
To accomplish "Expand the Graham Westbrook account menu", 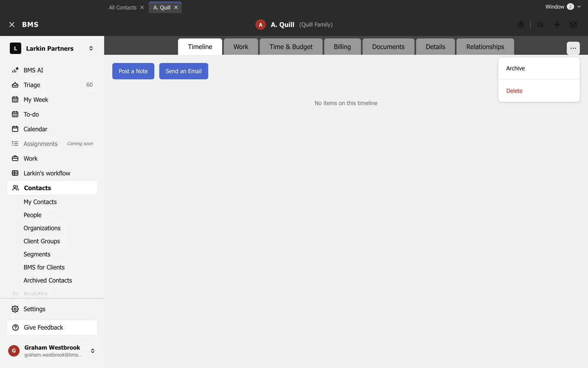I will [93, 351].
